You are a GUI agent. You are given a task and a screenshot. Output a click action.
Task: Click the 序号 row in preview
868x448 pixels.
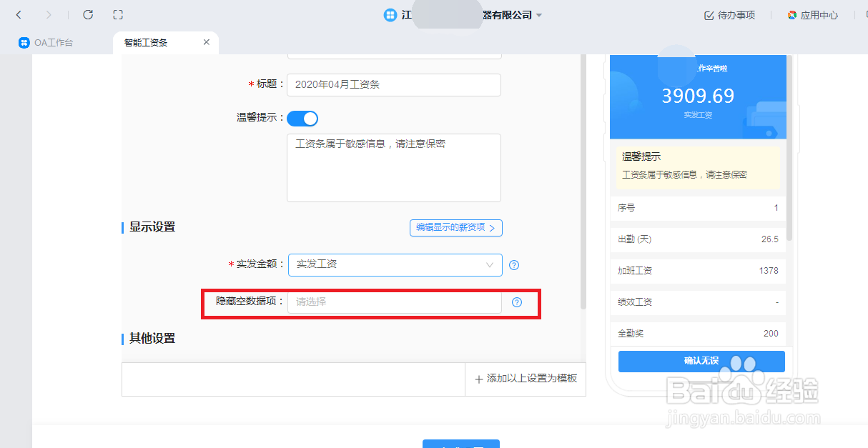(x=698, y=208)
